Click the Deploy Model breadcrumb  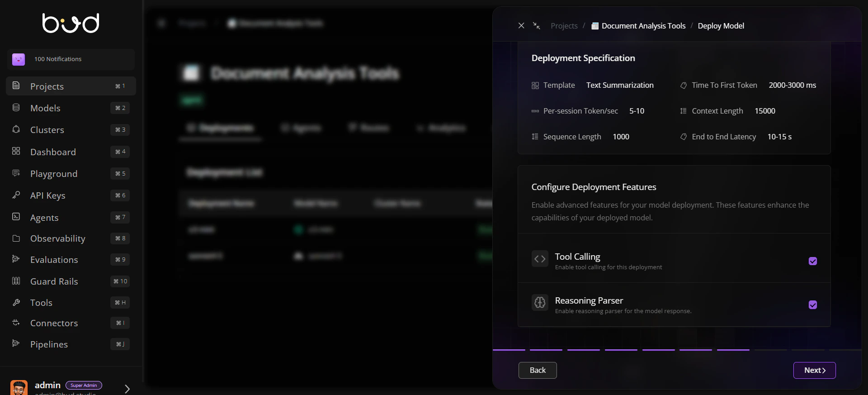[x=721, y=26]
